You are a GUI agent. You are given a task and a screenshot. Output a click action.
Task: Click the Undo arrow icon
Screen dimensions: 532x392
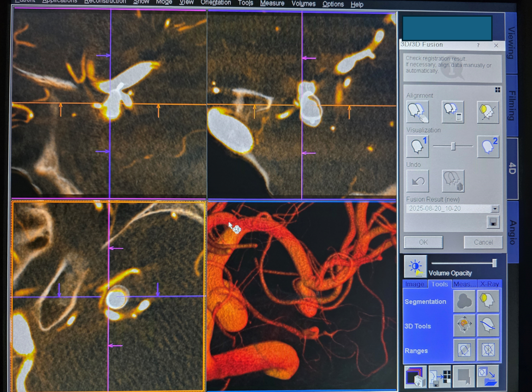(x=418, y=181)
